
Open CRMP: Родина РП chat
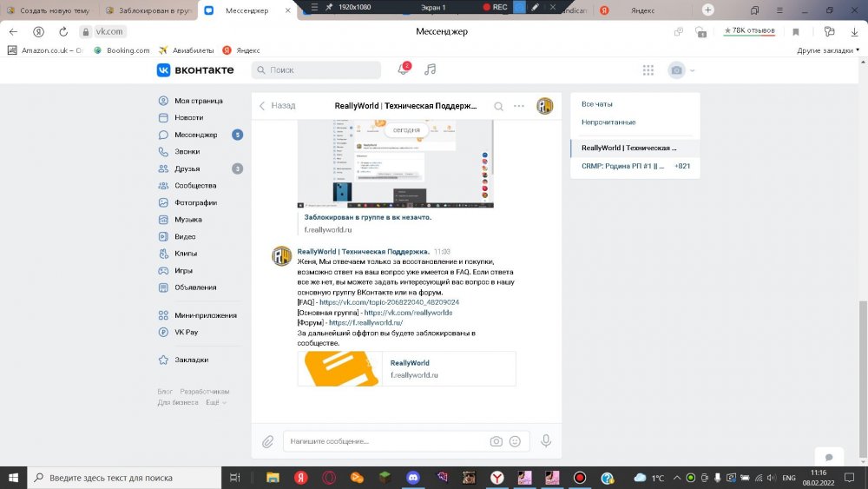pos(635,166)
